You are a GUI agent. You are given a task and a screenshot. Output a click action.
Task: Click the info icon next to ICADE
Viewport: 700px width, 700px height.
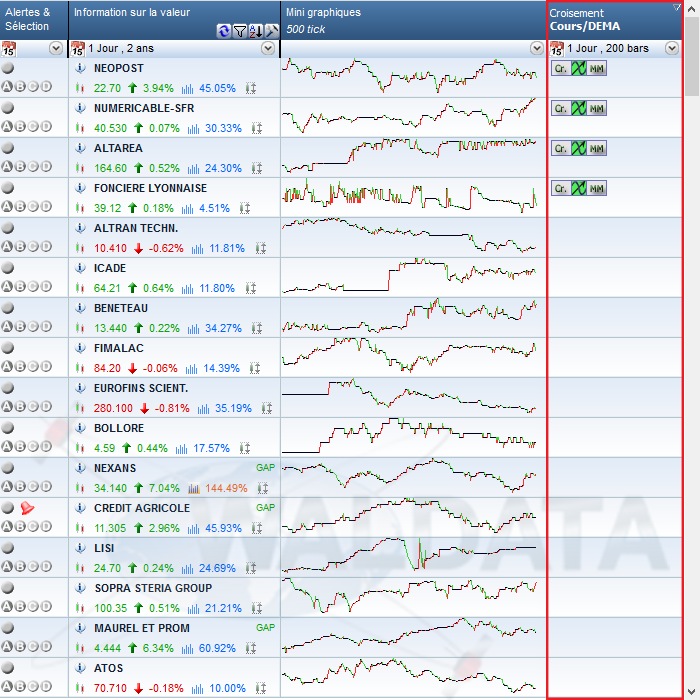(x=80, y=268)
